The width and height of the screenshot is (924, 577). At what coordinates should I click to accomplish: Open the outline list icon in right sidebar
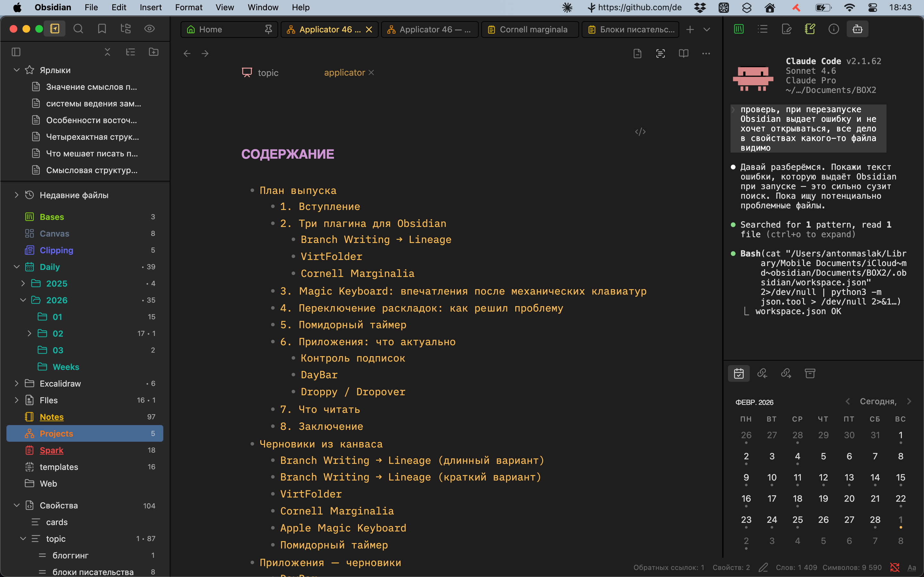click(x=763, y=29)
